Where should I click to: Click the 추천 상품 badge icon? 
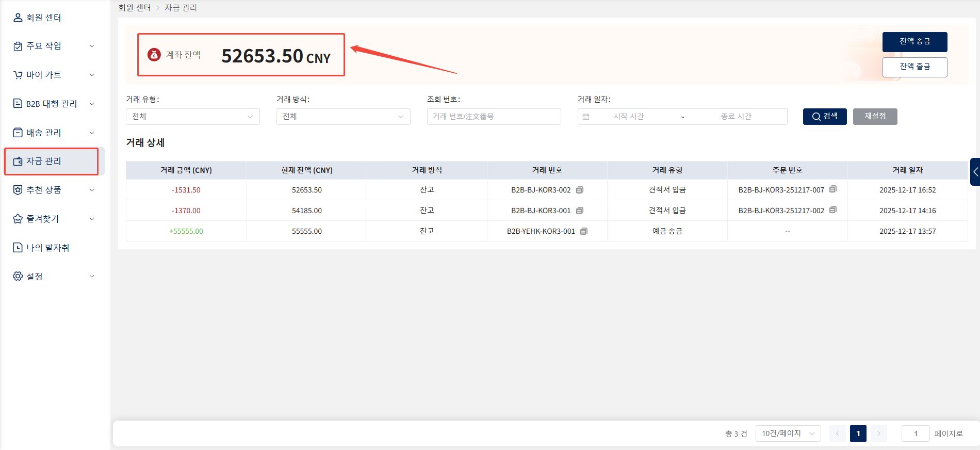18,189
